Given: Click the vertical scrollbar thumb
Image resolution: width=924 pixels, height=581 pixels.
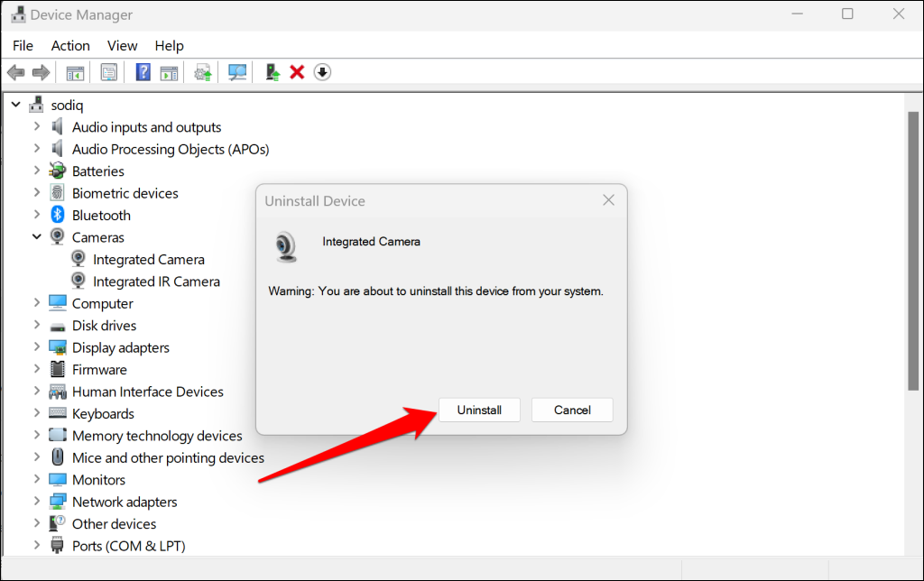Looking at the screenshot, I should point(913,251).
